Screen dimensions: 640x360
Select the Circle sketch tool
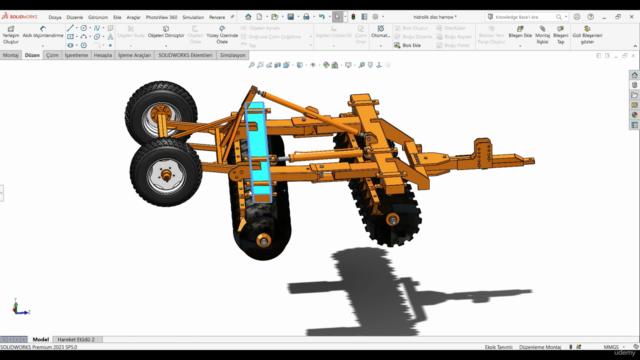[x=84, y=28]
